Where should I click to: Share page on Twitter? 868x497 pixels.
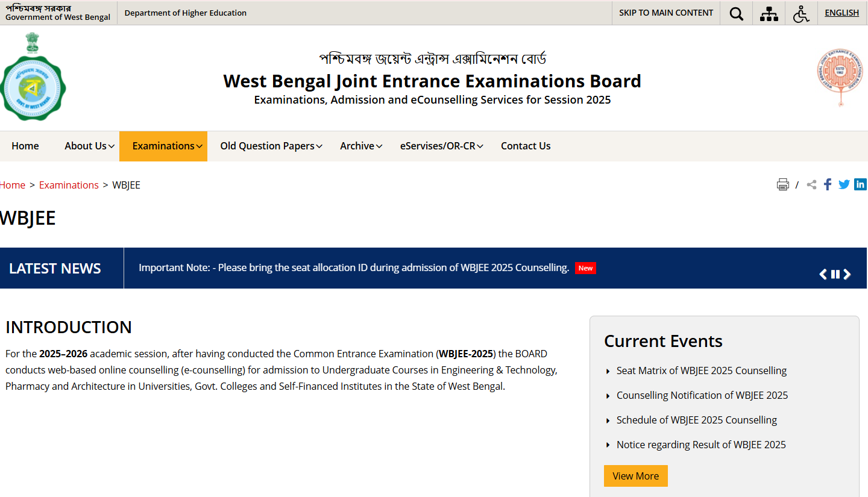[844, 184]
